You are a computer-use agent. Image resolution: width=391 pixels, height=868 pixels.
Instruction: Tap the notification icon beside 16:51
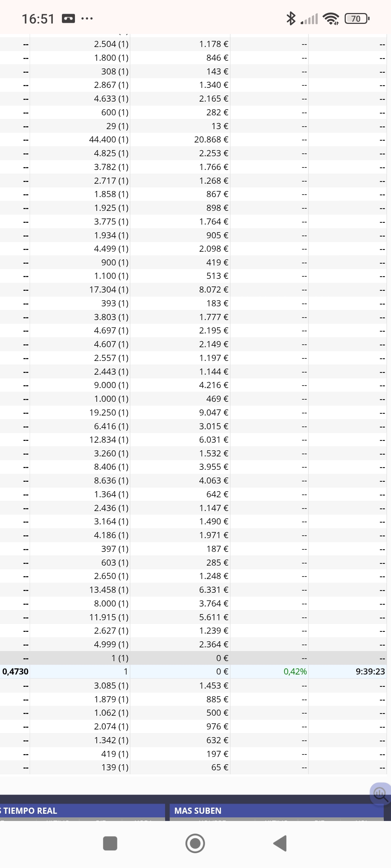coord(68,18)
